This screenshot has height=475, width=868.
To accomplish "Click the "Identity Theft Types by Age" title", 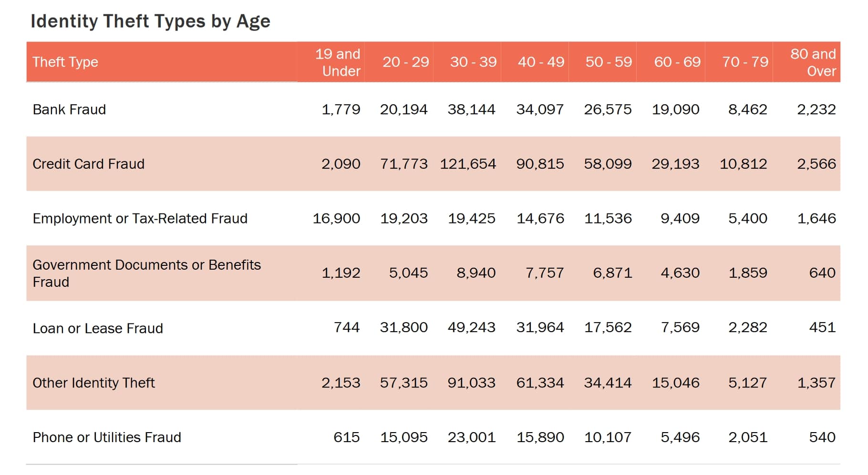I will point(150,21).
